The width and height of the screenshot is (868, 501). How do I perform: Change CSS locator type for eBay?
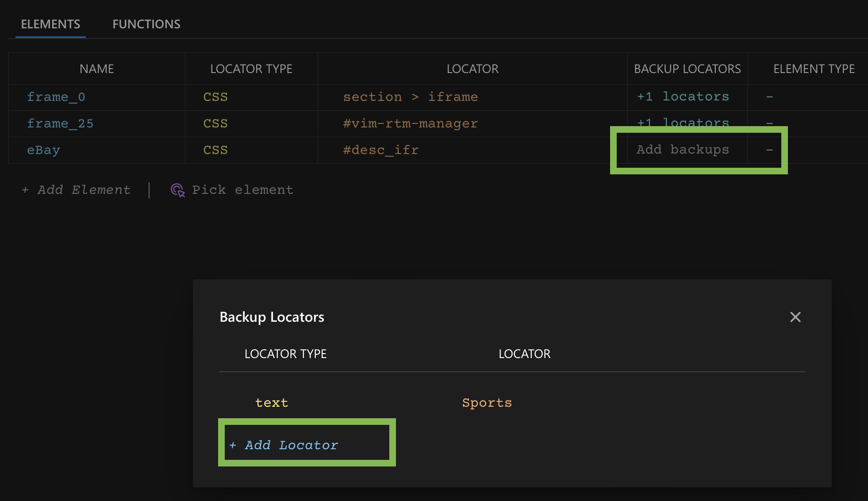[215, 150]
